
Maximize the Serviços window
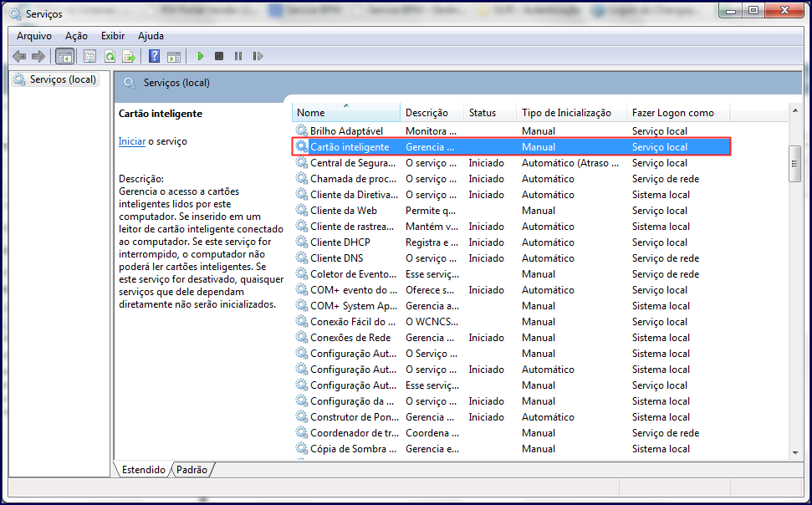tap(753, 10)
